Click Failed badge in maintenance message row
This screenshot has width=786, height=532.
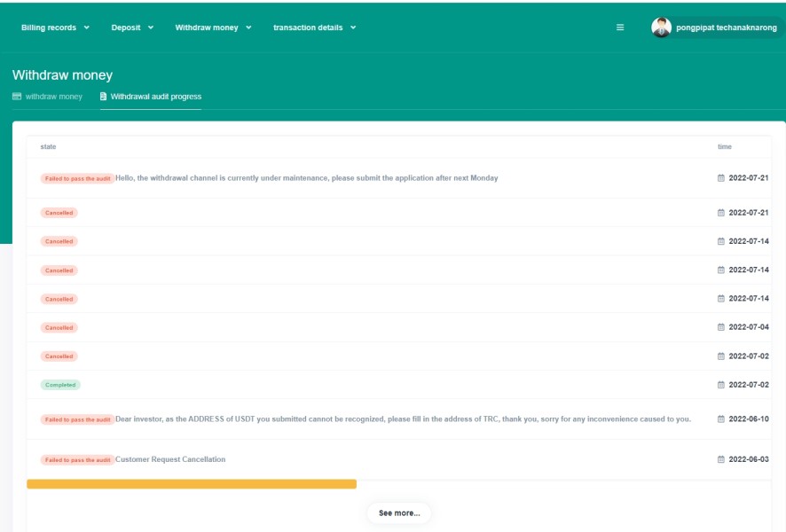(78, 178)
